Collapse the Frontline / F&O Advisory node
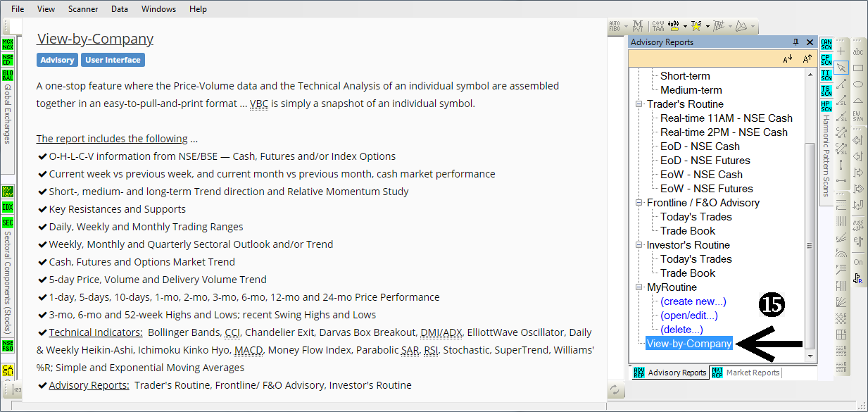 click(639, 203)
